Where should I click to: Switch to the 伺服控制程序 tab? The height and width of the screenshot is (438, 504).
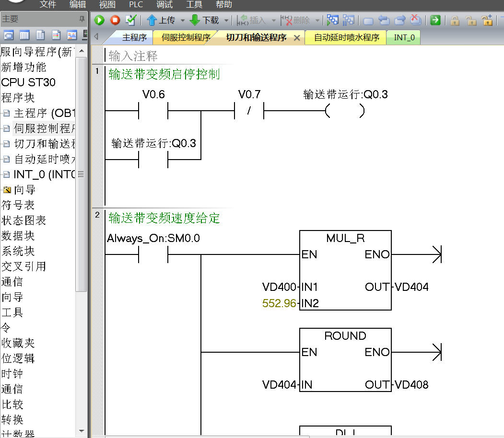[x=186, y=37]
